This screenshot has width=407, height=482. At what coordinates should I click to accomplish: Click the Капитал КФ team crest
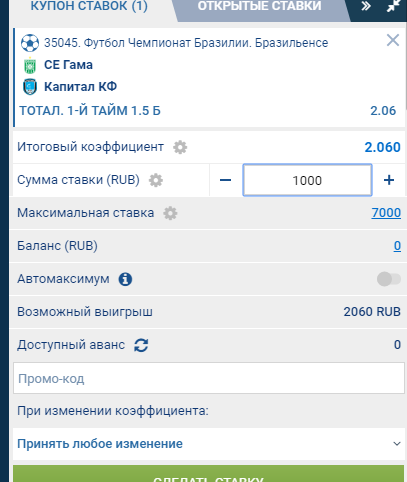point(30,87)
